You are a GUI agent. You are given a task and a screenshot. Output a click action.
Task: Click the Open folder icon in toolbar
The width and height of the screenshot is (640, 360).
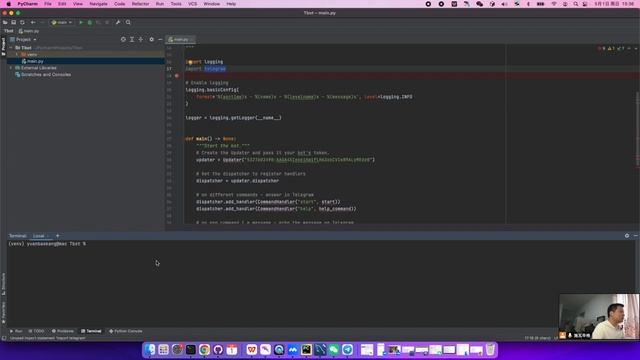[5, 22]
